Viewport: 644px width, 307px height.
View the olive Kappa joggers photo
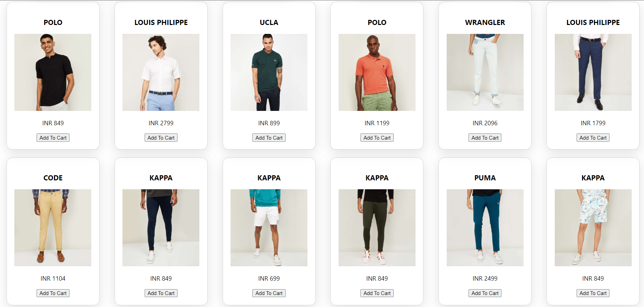377,228
